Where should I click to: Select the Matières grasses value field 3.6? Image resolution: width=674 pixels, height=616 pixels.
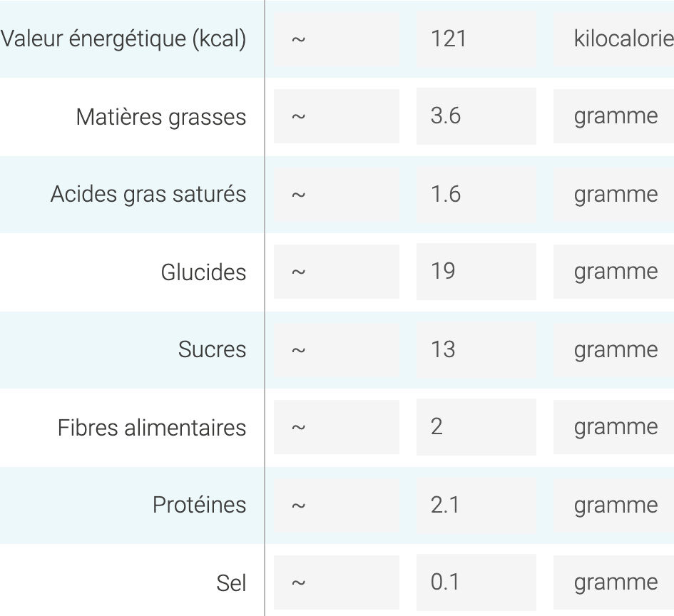pyautogui.click(x=476, y=116)
